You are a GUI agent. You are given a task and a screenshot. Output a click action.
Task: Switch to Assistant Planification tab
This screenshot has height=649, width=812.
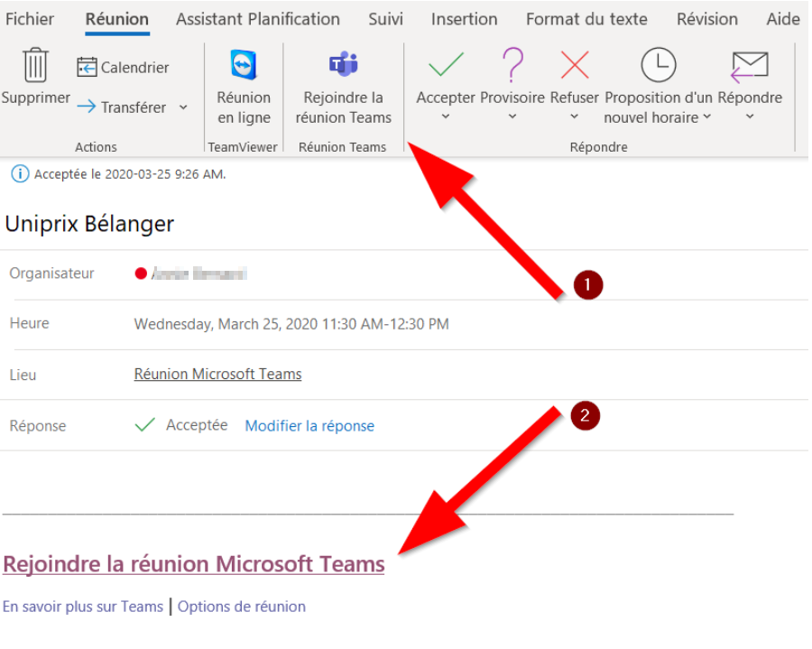tap(258, 19)
